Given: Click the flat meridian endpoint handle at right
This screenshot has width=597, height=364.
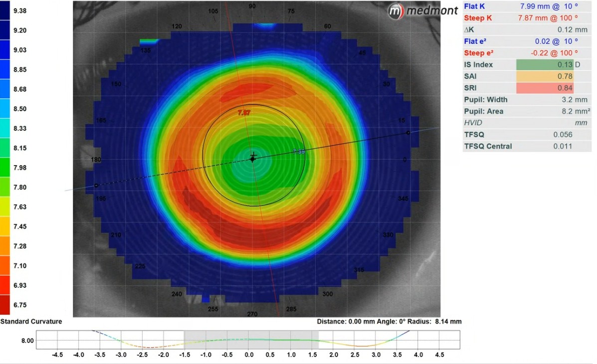Looking at the screenshot, I should [x=408, y=133].
